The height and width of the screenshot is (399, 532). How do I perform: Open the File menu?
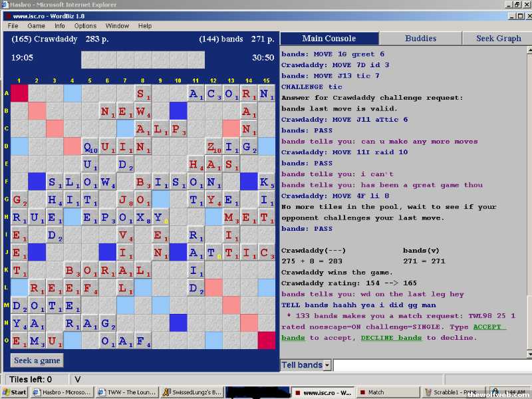pyautogui.click(x=13, y=26)
